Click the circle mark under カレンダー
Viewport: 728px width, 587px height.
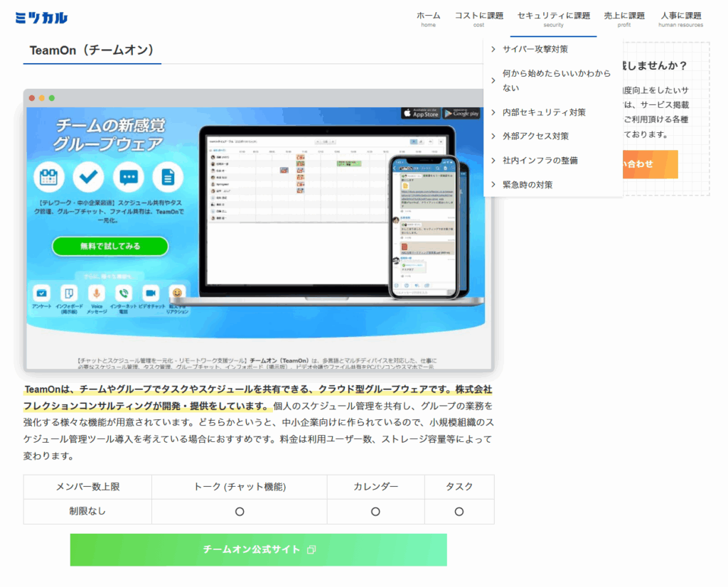coord(375,512)
